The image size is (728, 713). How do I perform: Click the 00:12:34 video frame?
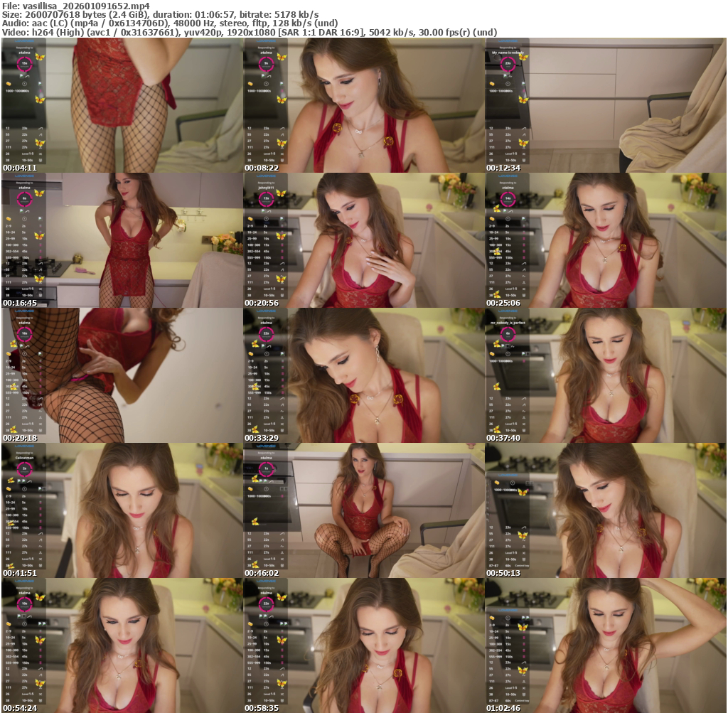(605, 105)
